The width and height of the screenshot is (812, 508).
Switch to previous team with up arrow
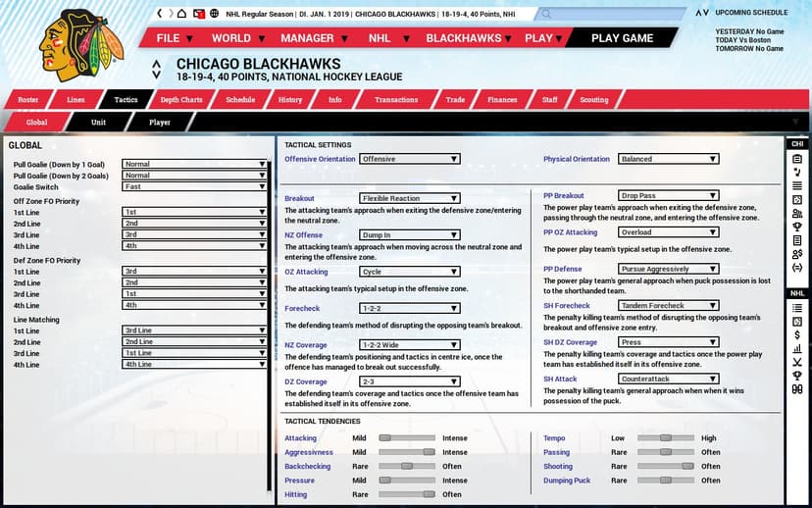[x=156, y=64]
